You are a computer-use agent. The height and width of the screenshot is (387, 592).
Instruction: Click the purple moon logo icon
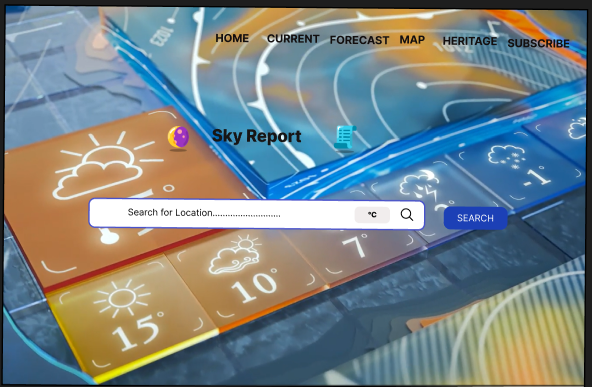pyautogui.click(x=178, y=137)
